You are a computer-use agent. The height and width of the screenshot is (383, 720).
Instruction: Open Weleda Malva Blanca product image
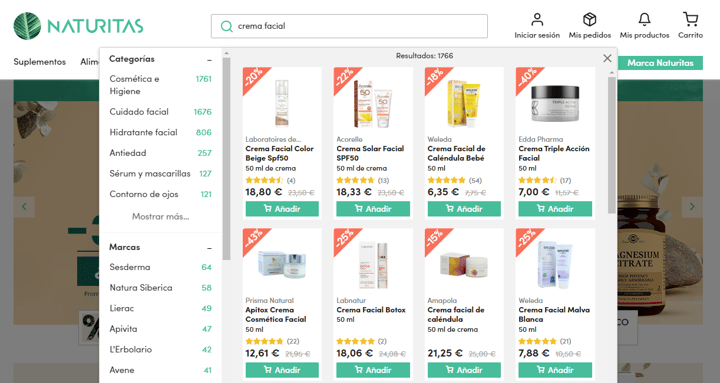click(x=555, y=265)
